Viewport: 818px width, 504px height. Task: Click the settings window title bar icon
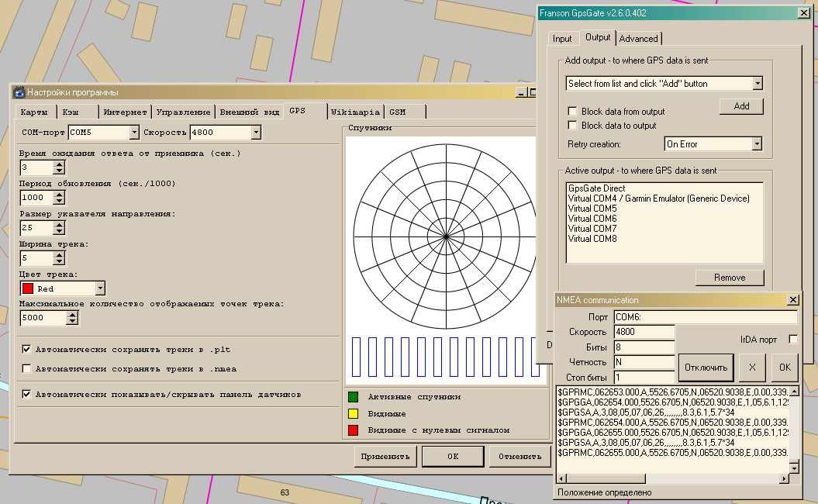19,92
